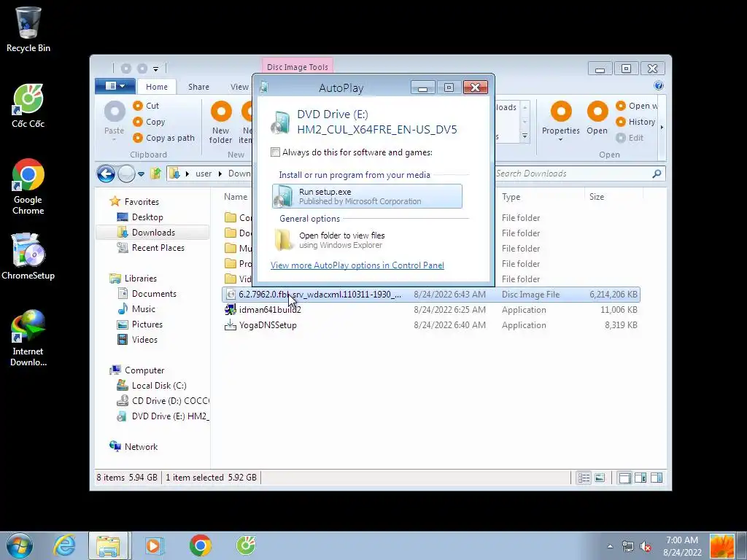Click the network tray icon
Image resolution: width=747 pixels, height=560 pixels.
(x=627, y=546)
